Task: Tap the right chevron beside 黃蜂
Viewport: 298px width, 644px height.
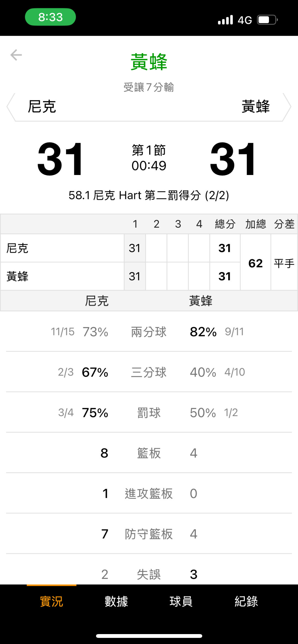Action: coord(287,107)
